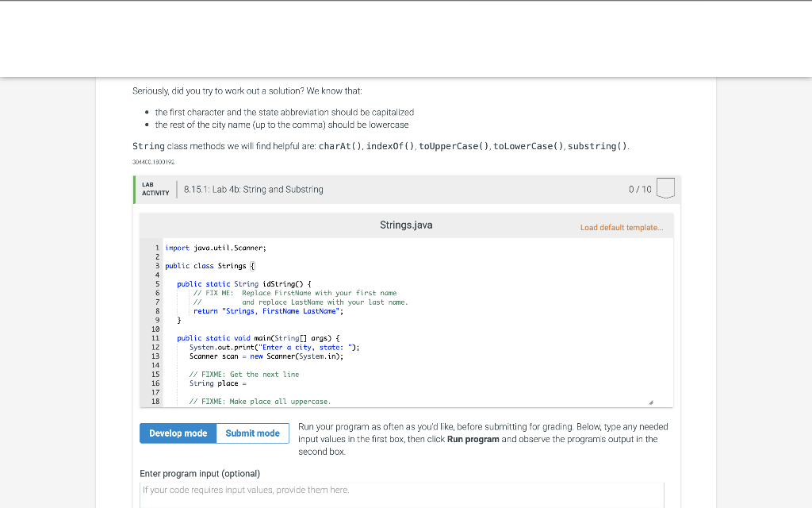Screen dimensions: 812x508
Task: Click the charAt() method name text
Action: tap(340, 146)
